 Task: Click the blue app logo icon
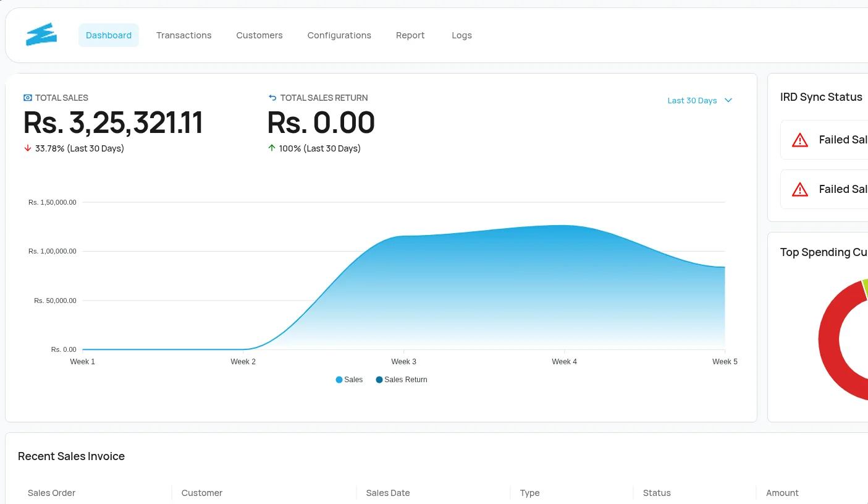[x=41, y=35]
